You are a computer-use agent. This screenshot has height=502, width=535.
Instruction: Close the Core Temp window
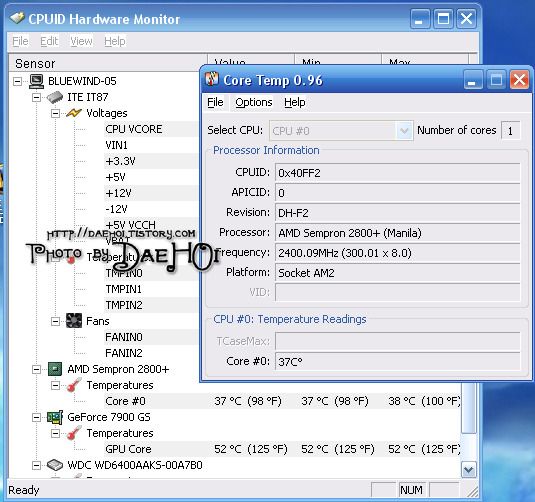point(519,80)
